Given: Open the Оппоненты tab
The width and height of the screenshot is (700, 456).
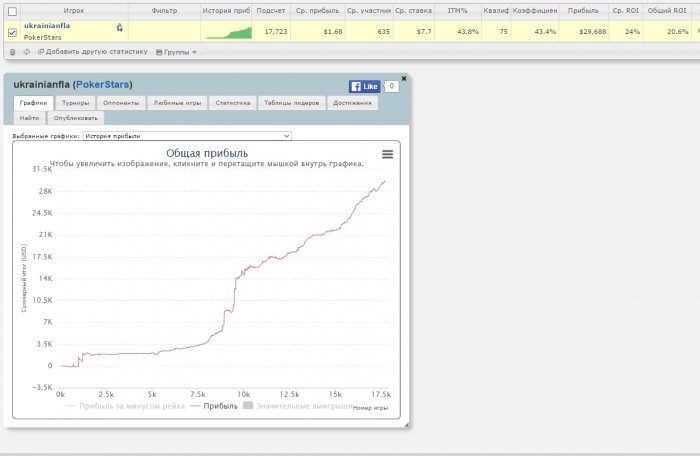Looking at the screenshot, I should coord(121,103).
